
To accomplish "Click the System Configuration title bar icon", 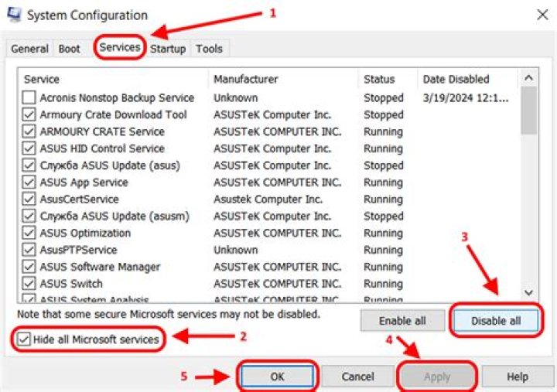I will pos(14,15).
